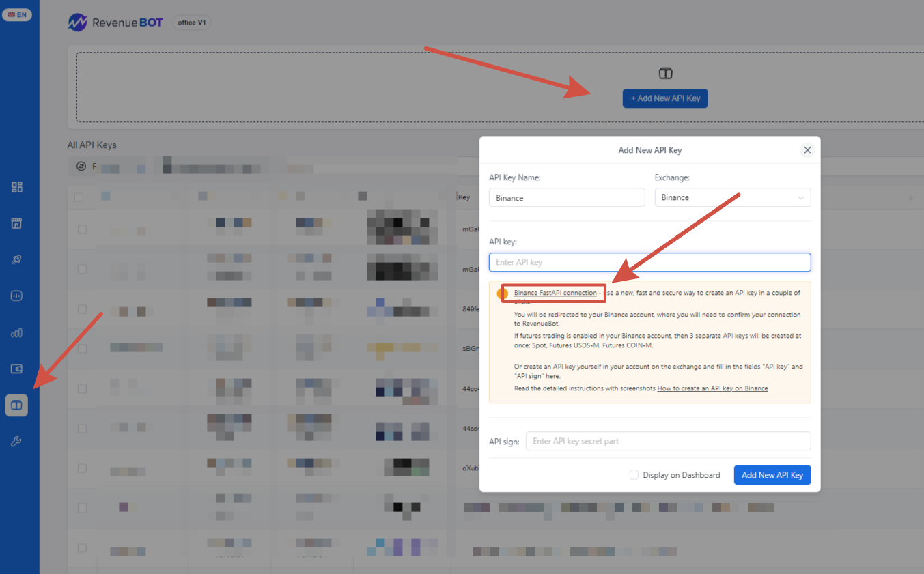The image size is (924, 574).
Task: Click the Add New API Key dialog title
Action: [x=650, y=150]
